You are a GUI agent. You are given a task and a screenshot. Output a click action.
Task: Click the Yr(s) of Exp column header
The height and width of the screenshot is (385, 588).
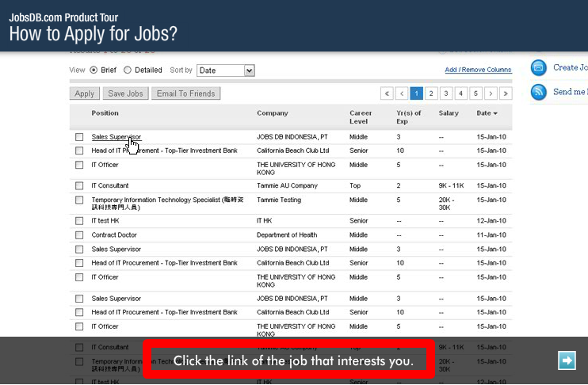pos(409,117)
